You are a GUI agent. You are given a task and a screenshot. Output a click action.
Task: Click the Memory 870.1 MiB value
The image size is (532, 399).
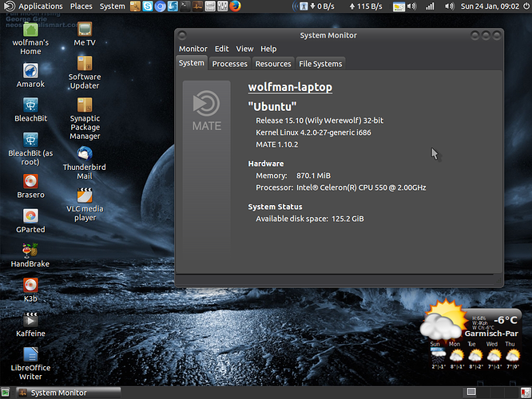pyautogui.click(x=313, y=176)
